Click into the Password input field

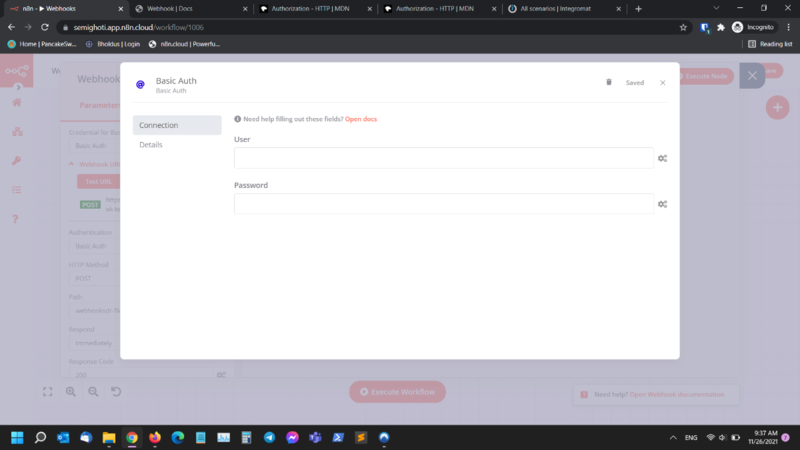point(443,204)
